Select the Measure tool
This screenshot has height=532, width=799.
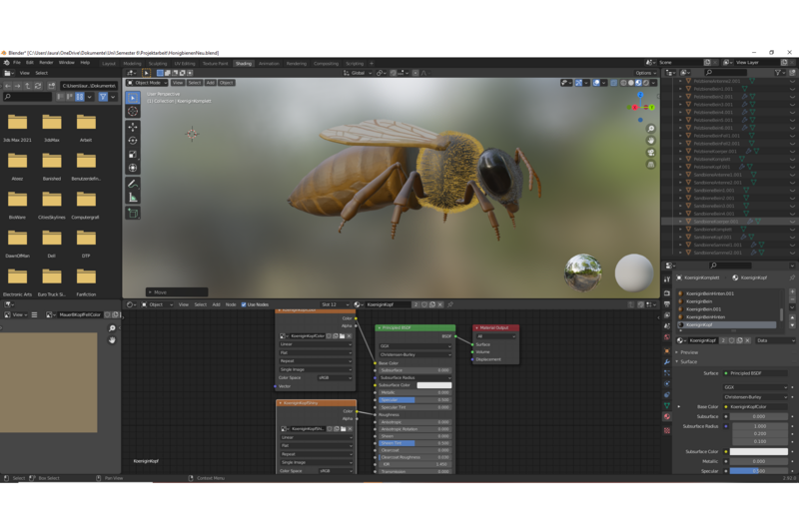coord(133,198)
